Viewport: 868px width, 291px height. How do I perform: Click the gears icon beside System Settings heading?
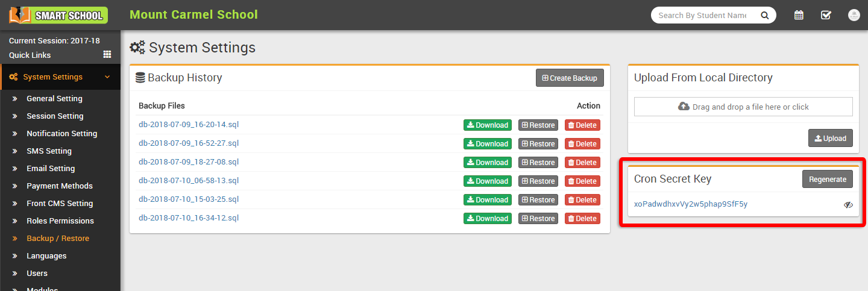pyautogui.click(x=137, y=48)
